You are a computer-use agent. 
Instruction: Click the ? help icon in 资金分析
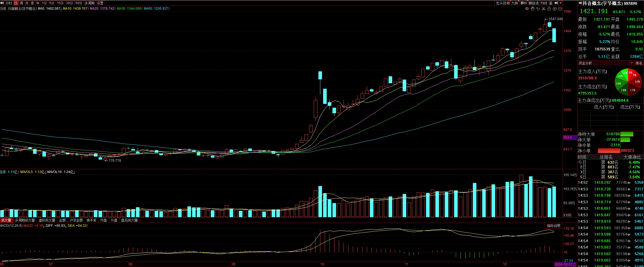tap(632, 63)
